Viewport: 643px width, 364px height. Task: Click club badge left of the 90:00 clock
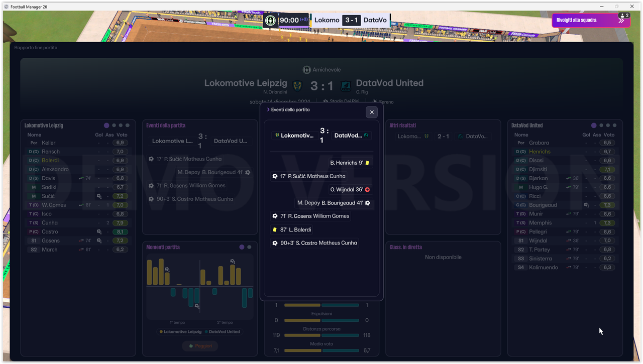[x=271, y=21]
